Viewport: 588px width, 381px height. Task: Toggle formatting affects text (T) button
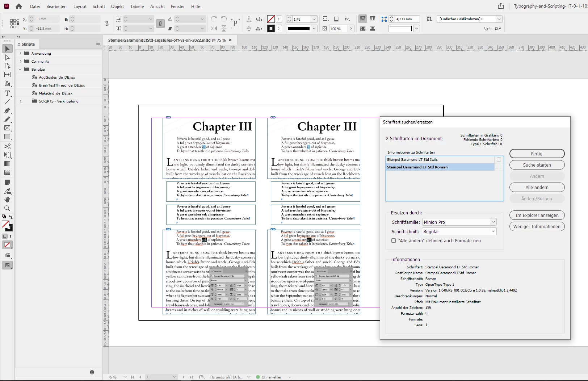click(x=10, y=236)
